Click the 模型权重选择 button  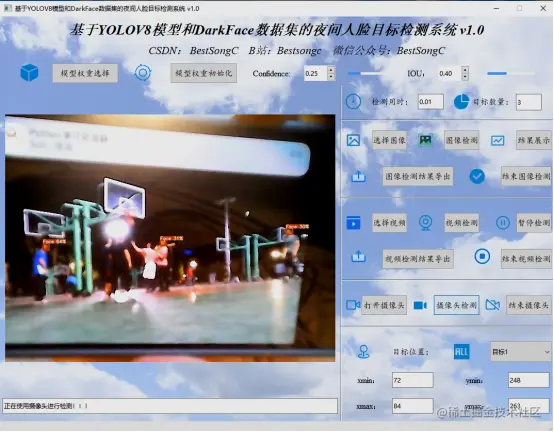85,73
